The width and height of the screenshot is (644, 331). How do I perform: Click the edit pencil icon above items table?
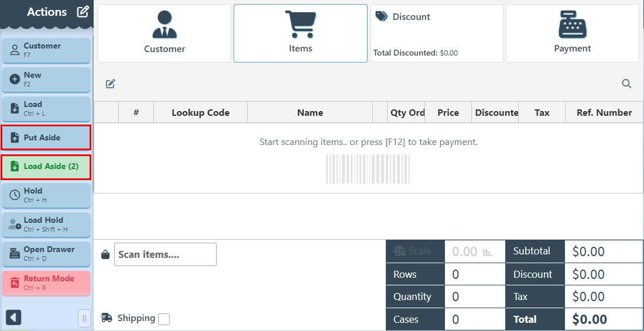click(111, 84)
